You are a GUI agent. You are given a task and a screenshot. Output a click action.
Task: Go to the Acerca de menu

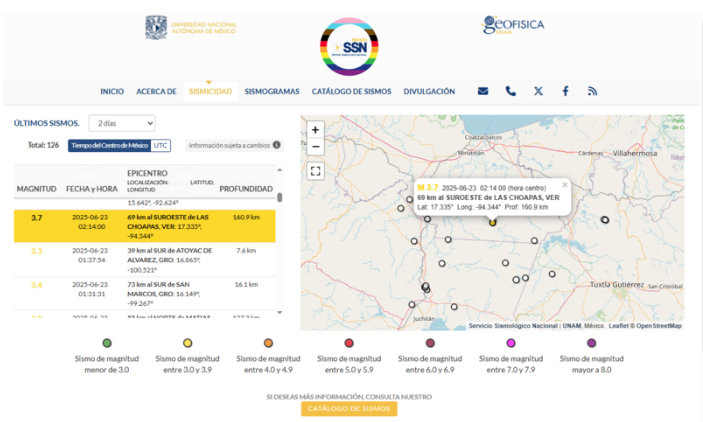tap(156, 91)
